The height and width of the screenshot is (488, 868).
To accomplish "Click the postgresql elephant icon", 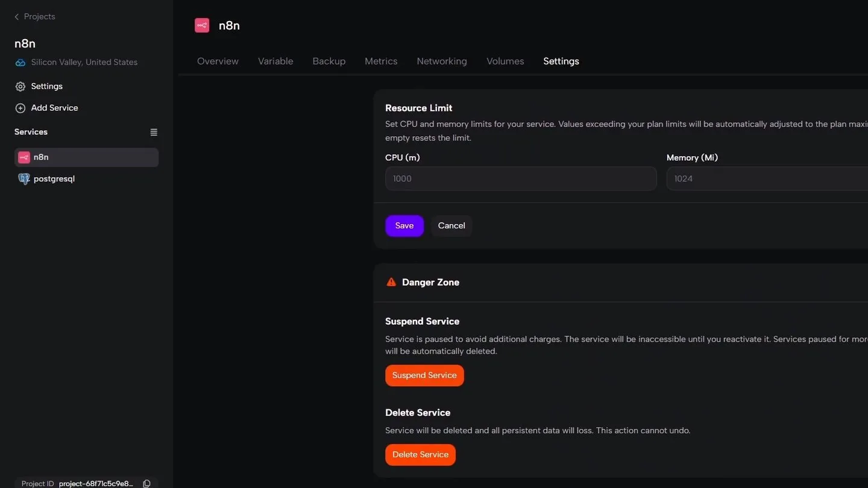I will (x=24, y=179).
